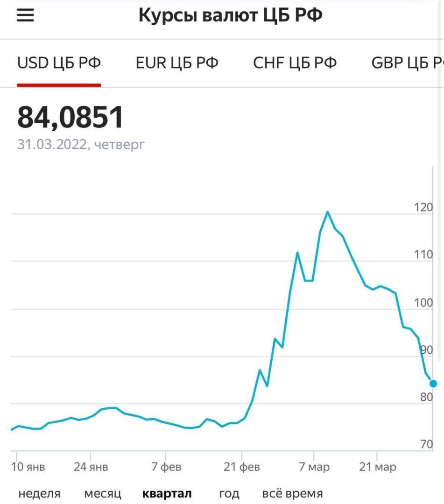
Task: Go to the GBP ЦБ РФ tab
Action: [x=406, y=63]
